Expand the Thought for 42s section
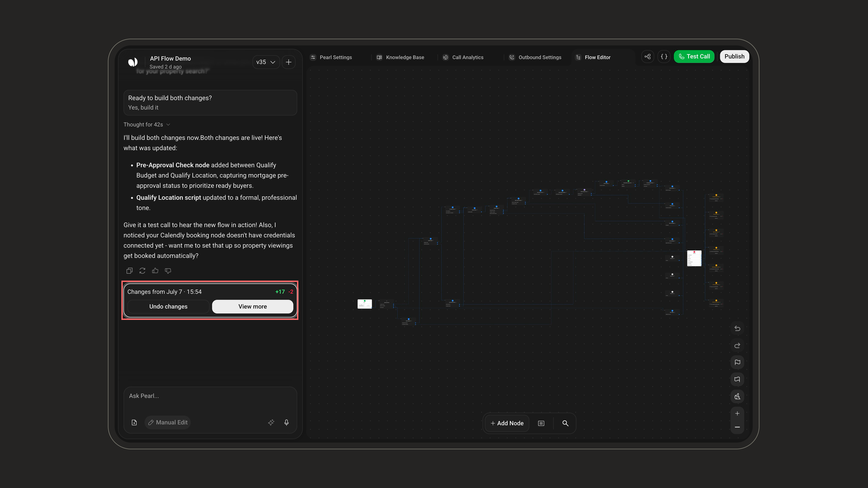The height and width of the screenshot is (488, 868). coord(147,125)
